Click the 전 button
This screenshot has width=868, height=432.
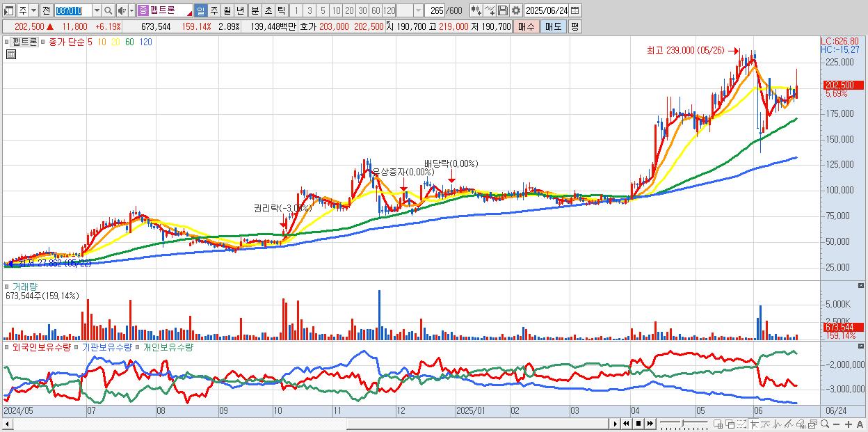[x=46, y=10]
